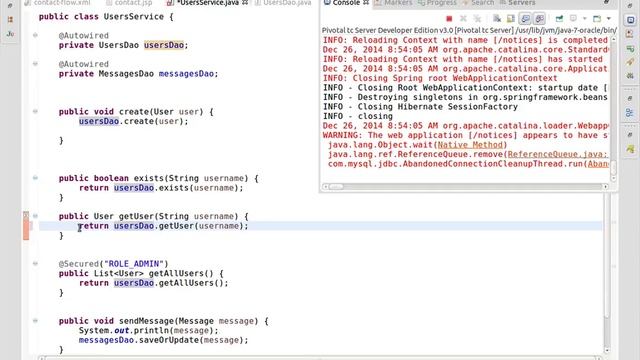Click the WARNING web application console line
Viewport: 640px width, 360px height.
(x=465, y=135)
